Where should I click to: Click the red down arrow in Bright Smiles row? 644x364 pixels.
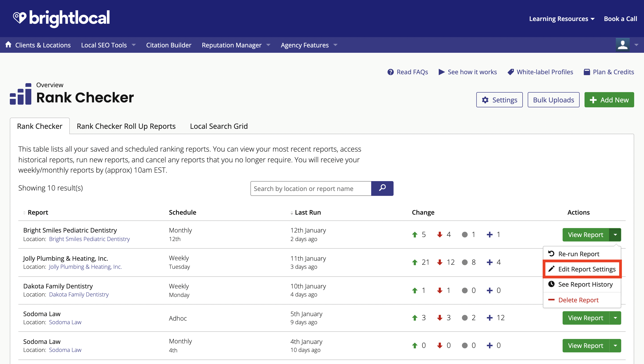pos(440,235)
